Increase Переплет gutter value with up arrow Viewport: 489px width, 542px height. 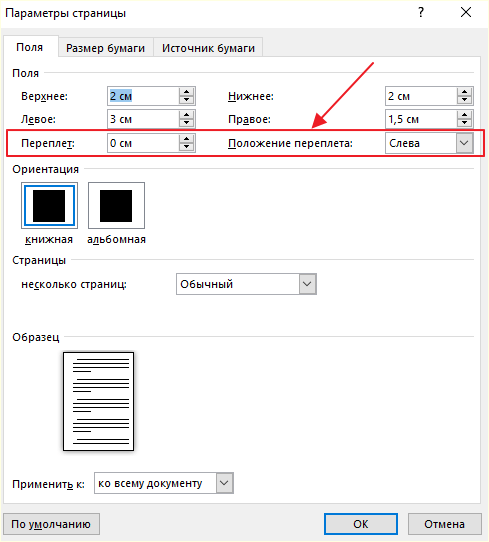(x=187, y=139)
